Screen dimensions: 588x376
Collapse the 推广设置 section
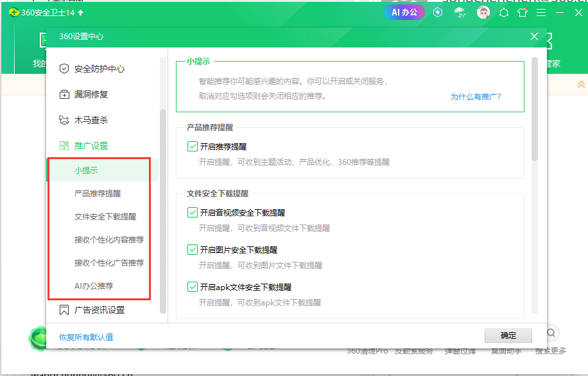coord(91,146)
